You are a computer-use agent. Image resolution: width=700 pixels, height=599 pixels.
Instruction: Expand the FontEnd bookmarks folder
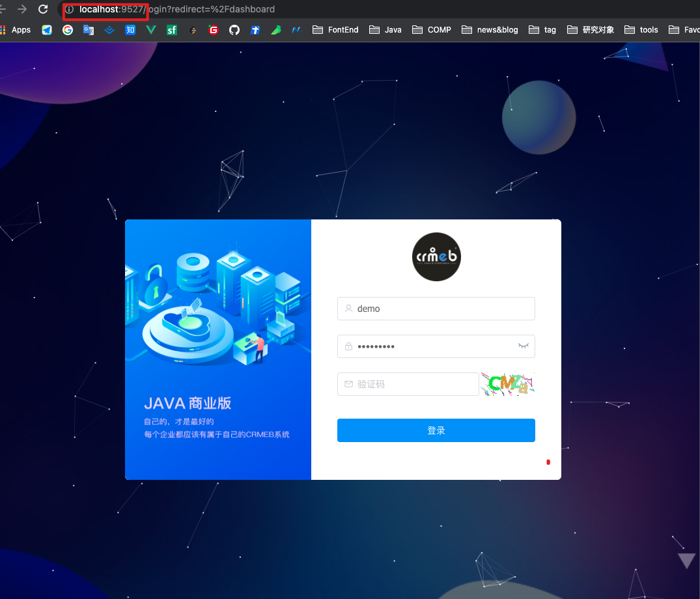(x=335, y=29)
